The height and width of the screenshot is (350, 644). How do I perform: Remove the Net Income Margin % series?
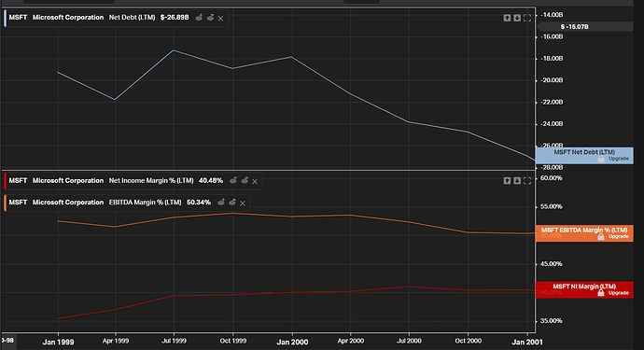tap(255, 181)
